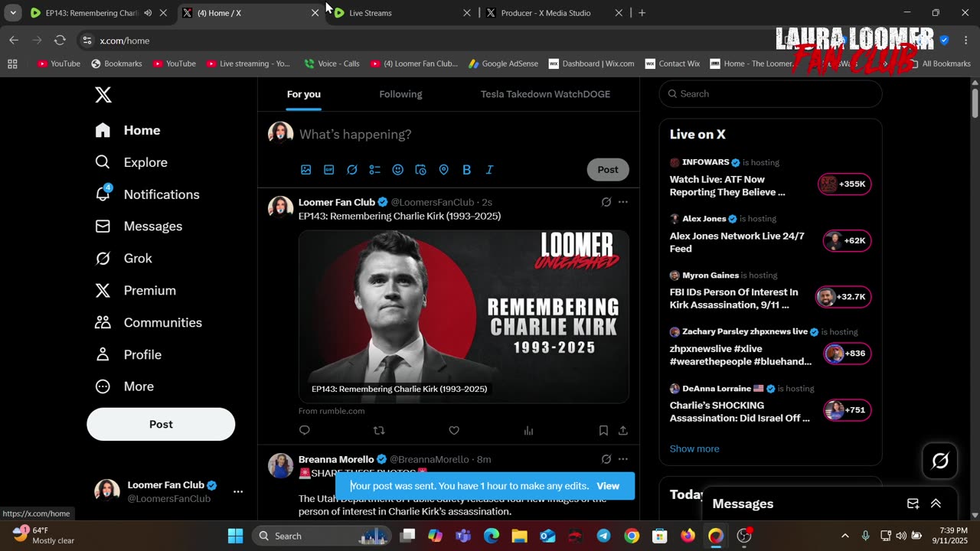View analytics of Loomer Fan Club post
This screenshot has height=551, width=980.
[528, 431]
